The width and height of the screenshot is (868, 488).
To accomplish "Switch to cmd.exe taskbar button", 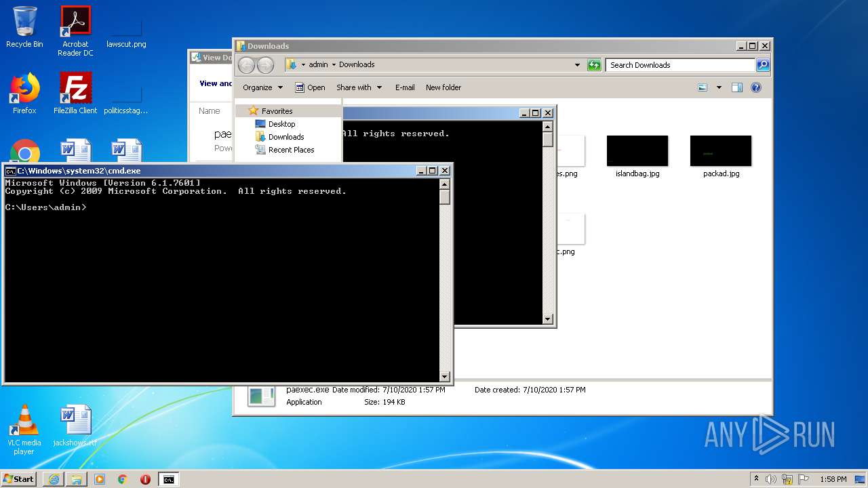I will click(x=168, y=479).
